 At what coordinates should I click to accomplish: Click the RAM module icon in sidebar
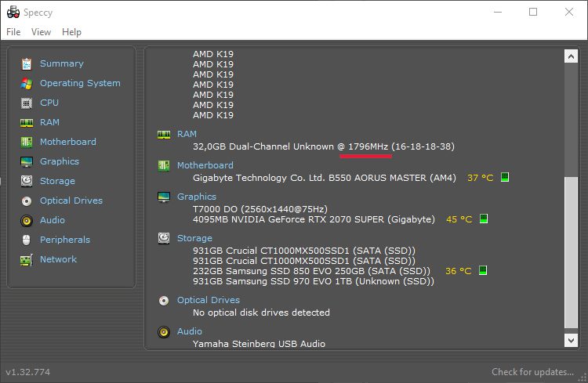(27, 122)
